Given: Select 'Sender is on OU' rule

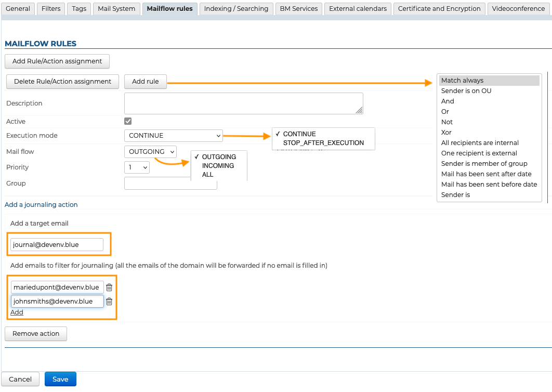Looking at the screenshot, I should tap(466, 91).
